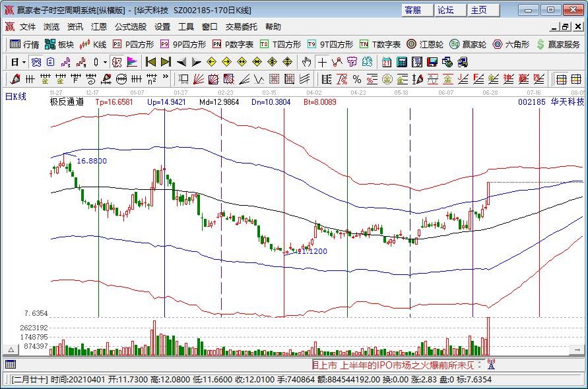The height and width of the screenshot is (389, 588).
Task: Click the clipboard notes icon
Action: click(x=51, y=62)
